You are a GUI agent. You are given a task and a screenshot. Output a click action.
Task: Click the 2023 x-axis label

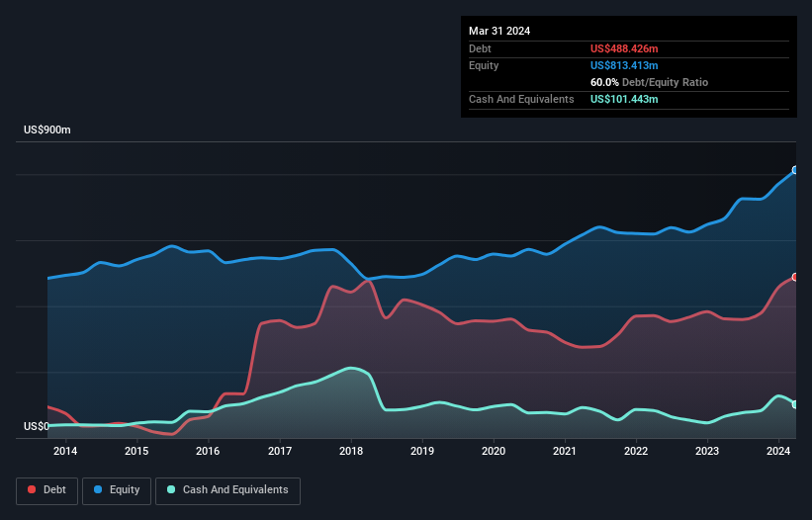(707, 451)
